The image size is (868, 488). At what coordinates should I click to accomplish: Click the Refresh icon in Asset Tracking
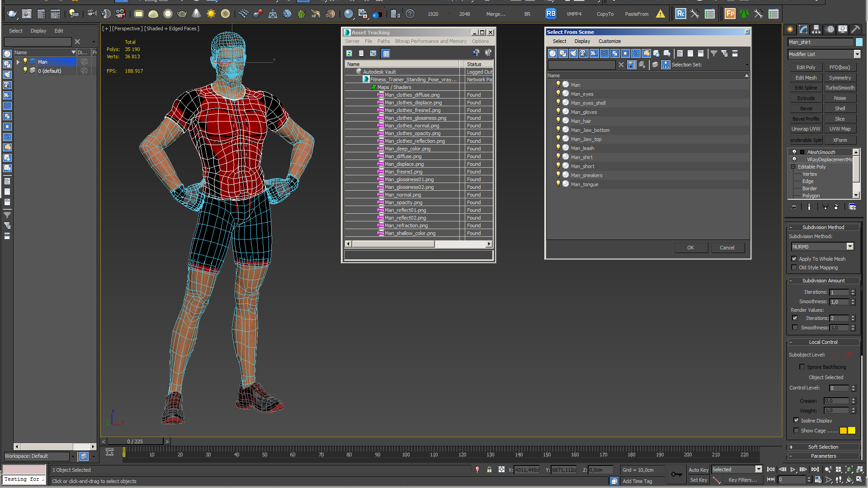click(349, 53)
